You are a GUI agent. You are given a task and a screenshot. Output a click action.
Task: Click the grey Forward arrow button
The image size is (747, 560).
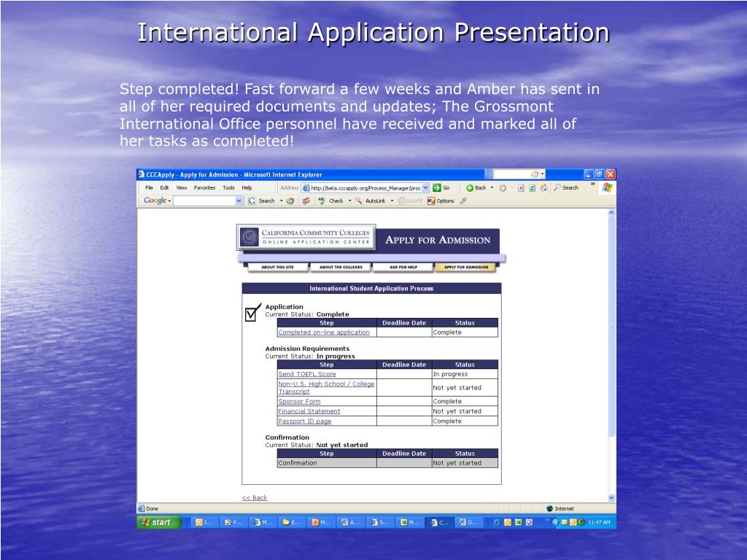pos(503,188)
